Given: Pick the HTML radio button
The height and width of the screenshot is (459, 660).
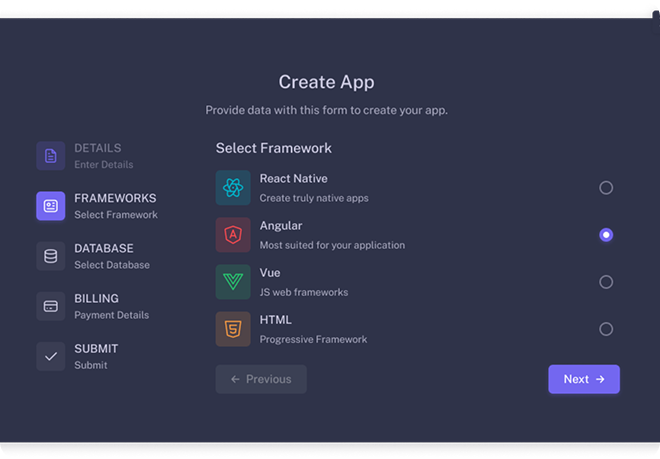Looking at the screenshot, I should click(x=606, y=329).
